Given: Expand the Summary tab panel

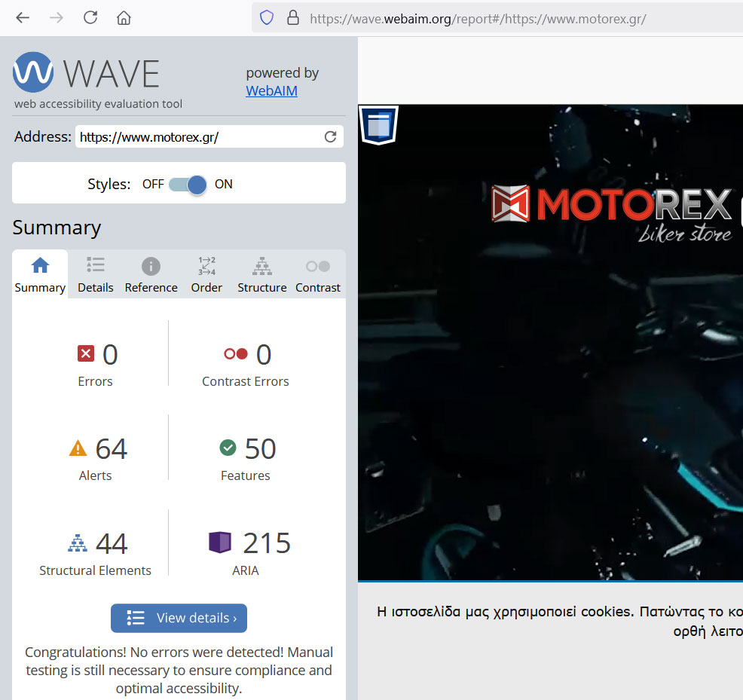Looking at the screenshot, I should [39, 274].
